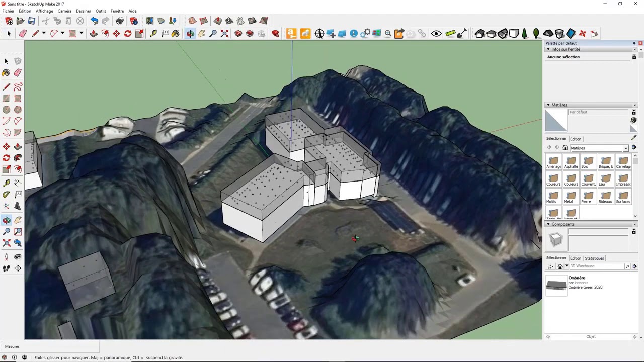The height and width of the screenshot is (362, 644).
Task: Select the Paint Bucket tool in top toolbar
Action: click(176, 34)
